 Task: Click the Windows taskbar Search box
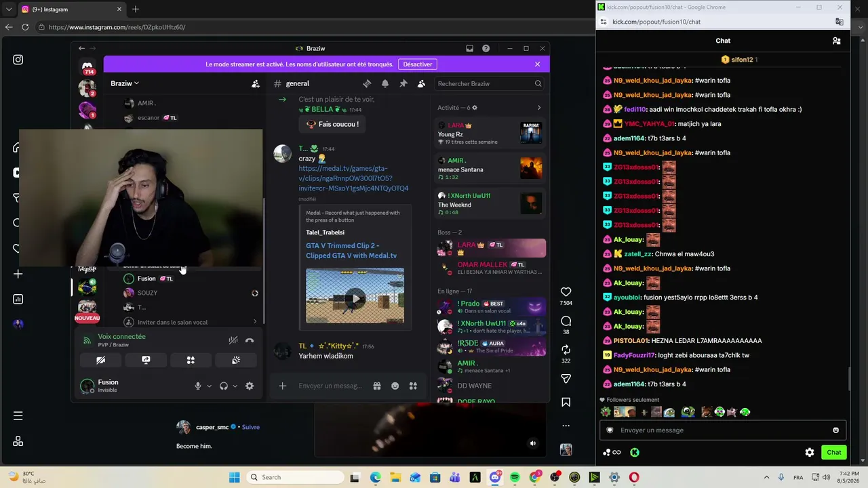tap(296, 477)
